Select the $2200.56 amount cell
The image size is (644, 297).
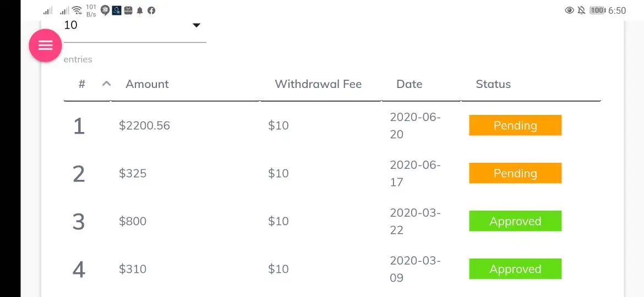coord(144,125)
